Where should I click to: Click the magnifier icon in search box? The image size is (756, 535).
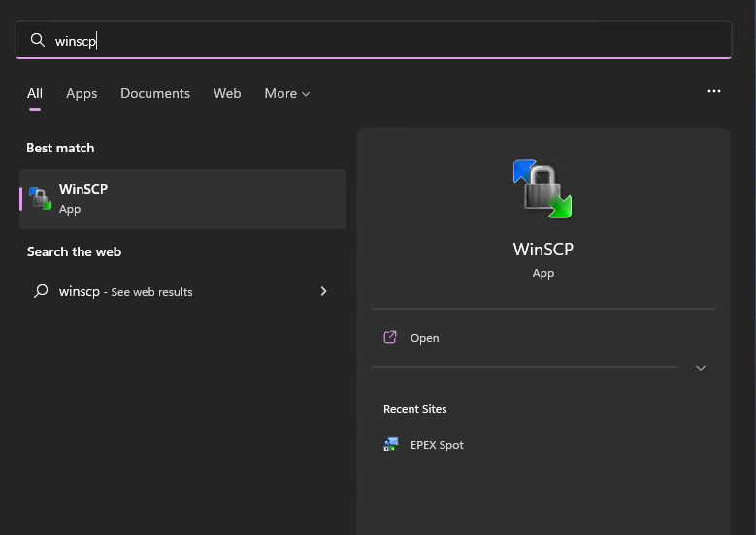[x=38, y=40]
